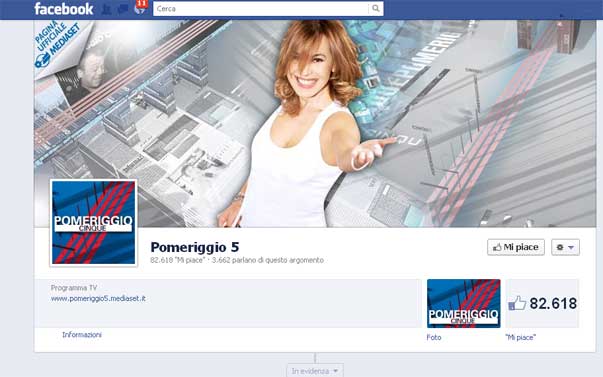Click the Facebook logo
The image size is (603, 377).
(x=63, y=9)
